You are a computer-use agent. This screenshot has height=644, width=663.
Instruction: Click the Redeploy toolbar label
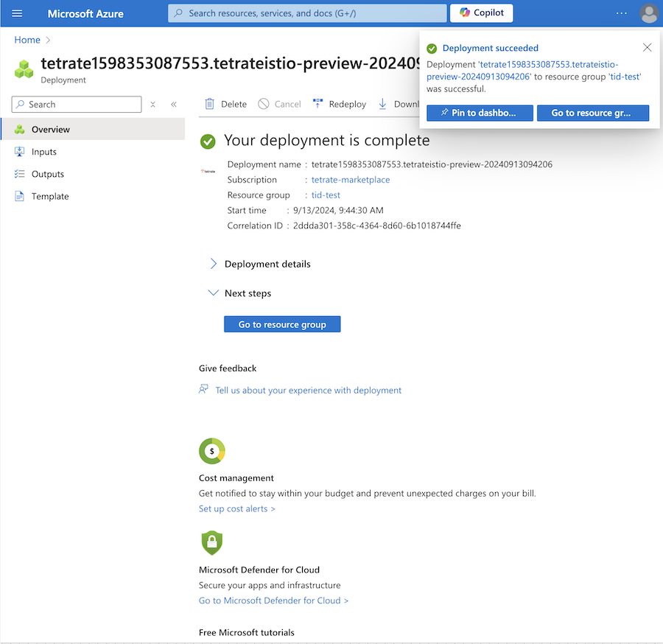tap(348, 104)
